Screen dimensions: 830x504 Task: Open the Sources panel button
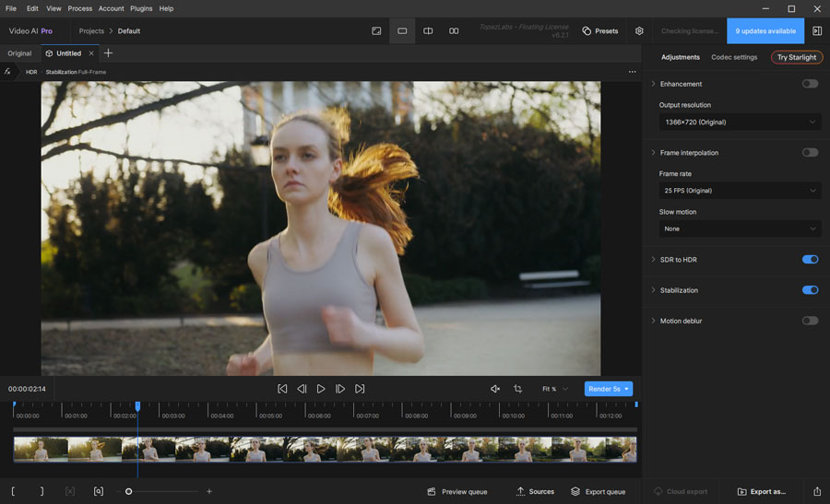click(x=535, y=491)
